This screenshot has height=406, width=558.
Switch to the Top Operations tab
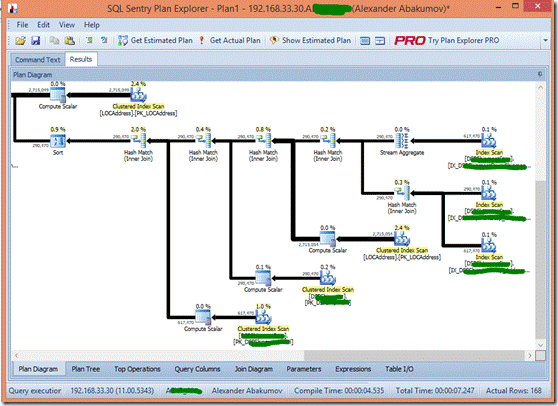(x=137, y=369)
